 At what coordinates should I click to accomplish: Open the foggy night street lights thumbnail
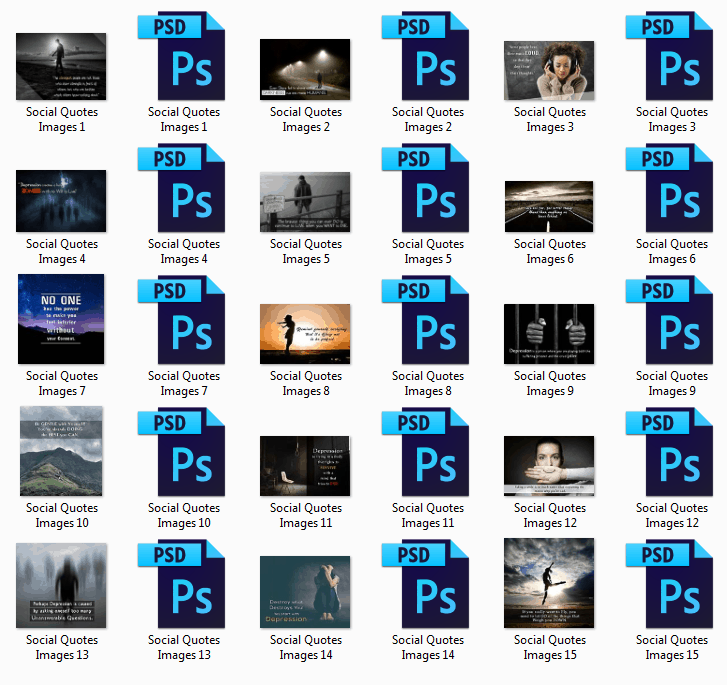[x=305, y=70]
